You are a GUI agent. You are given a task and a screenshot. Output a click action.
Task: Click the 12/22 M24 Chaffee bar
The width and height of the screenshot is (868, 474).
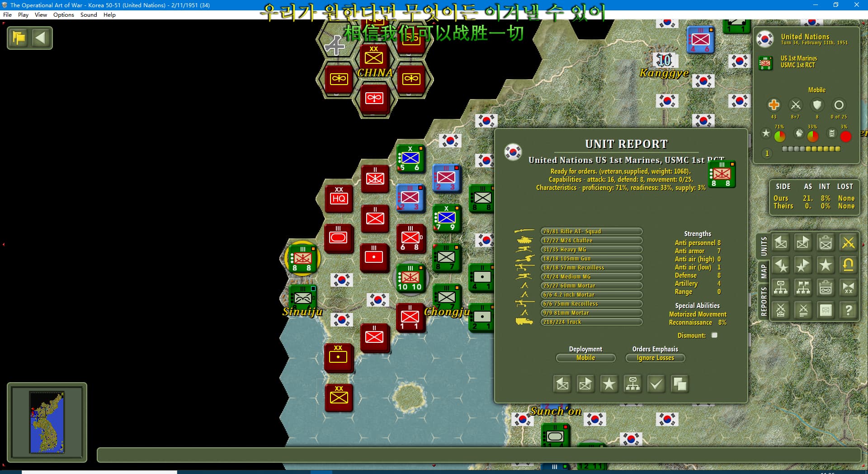point(592,240)
